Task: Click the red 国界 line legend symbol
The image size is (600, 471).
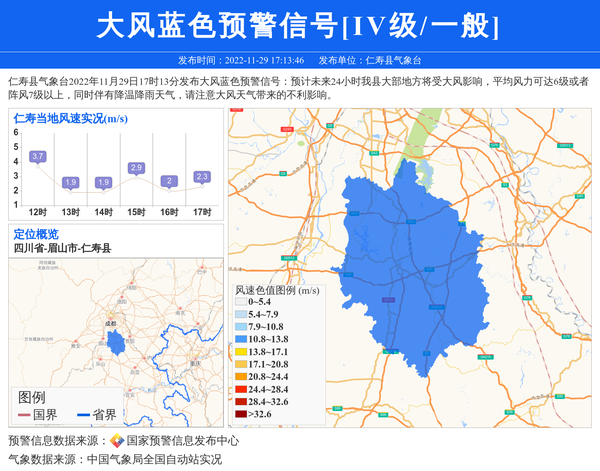Action: (24, 414)
